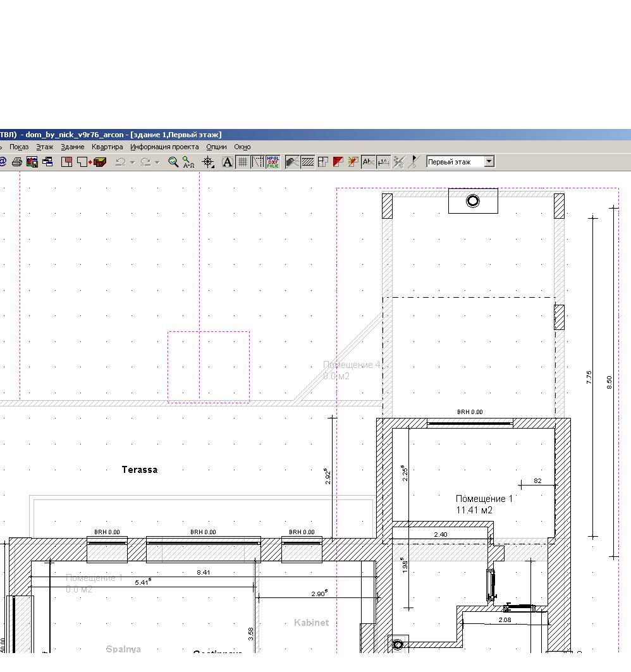Select the BRH 0.00 window above Помещение 1

470,424
